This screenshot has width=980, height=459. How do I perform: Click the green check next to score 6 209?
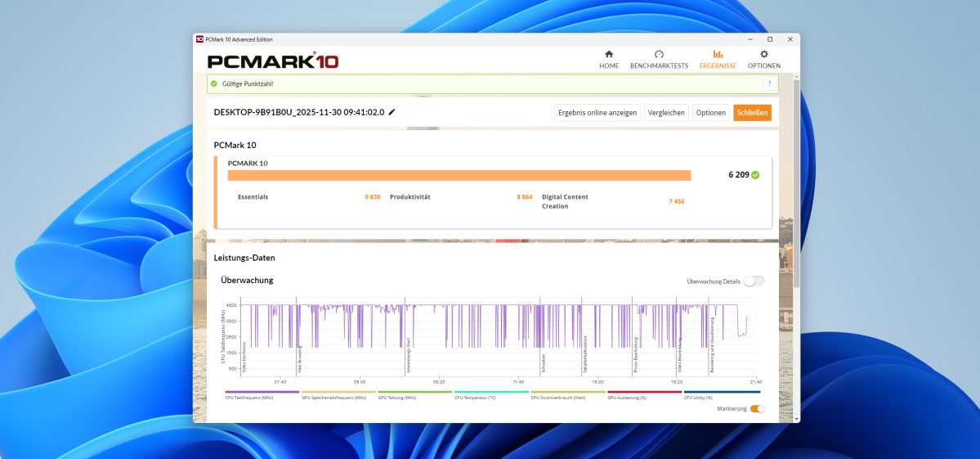(x=755, y=175)
